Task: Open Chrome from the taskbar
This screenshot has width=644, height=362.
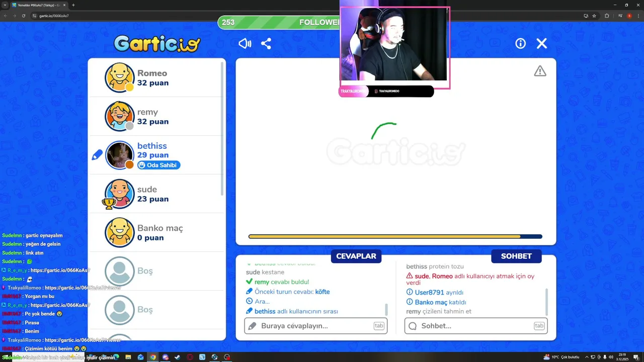Action: click(153, 357)
